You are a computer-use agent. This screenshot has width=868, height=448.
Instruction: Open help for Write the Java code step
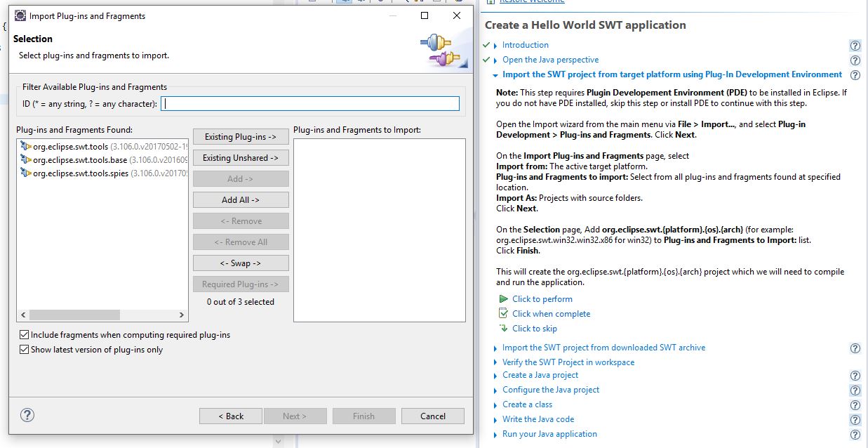(855, 420)
